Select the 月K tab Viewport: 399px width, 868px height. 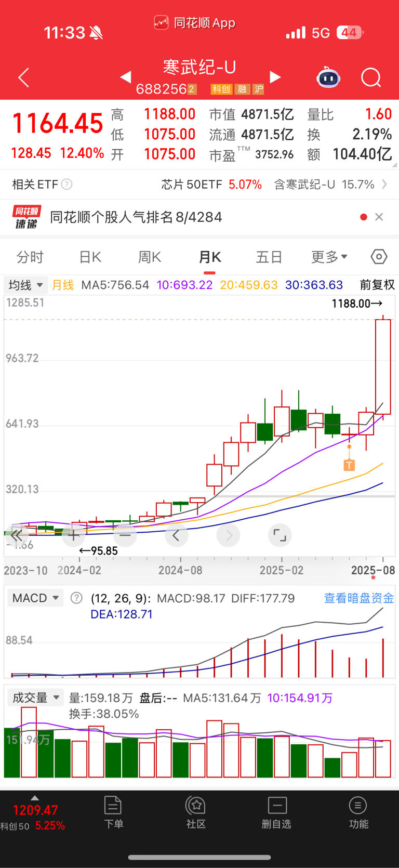pyautogui.click(x=210, y=257)
